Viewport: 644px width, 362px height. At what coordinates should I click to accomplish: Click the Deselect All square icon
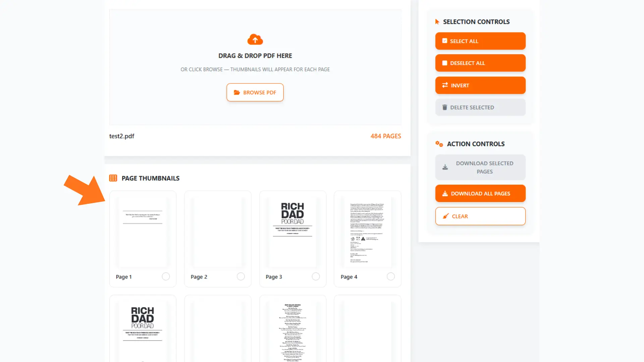pyautogui.click(x=445, y=63)
